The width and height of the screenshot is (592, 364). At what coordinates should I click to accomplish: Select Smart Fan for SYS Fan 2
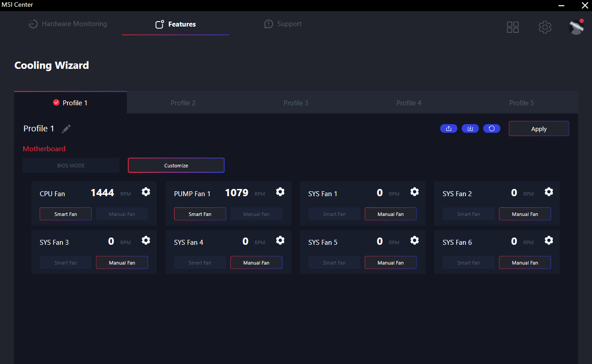click(x=469, y=214)
